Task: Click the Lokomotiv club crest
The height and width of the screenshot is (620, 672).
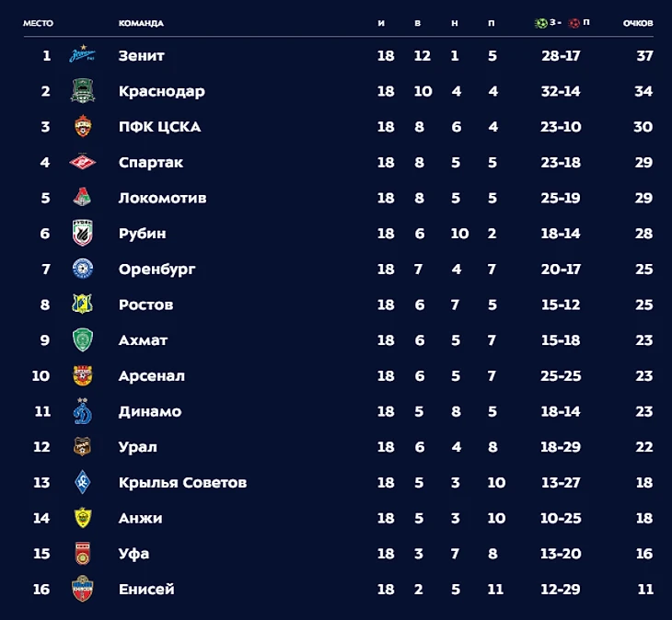Action: pyautogui.click(x=83, y=198)
